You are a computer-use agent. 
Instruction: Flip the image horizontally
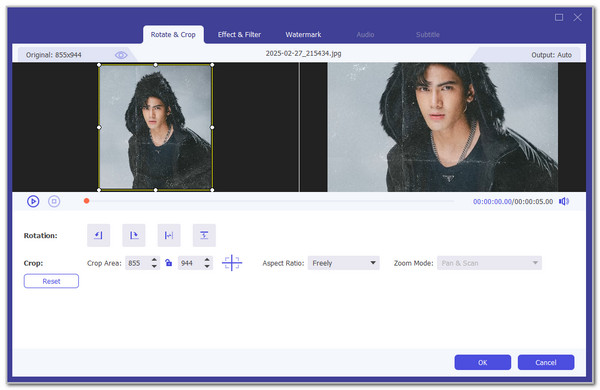pyautogui.click(x=169, y=235)
